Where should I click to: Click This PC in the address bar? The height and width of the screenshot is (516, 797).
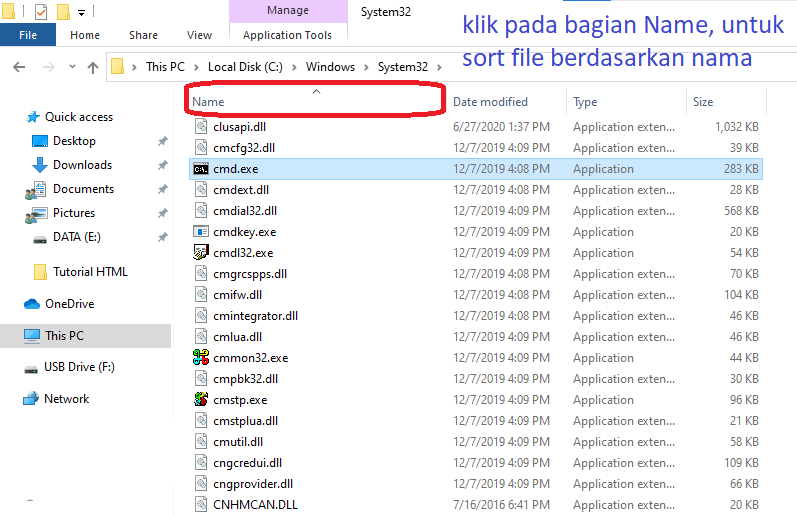(165, 67)
